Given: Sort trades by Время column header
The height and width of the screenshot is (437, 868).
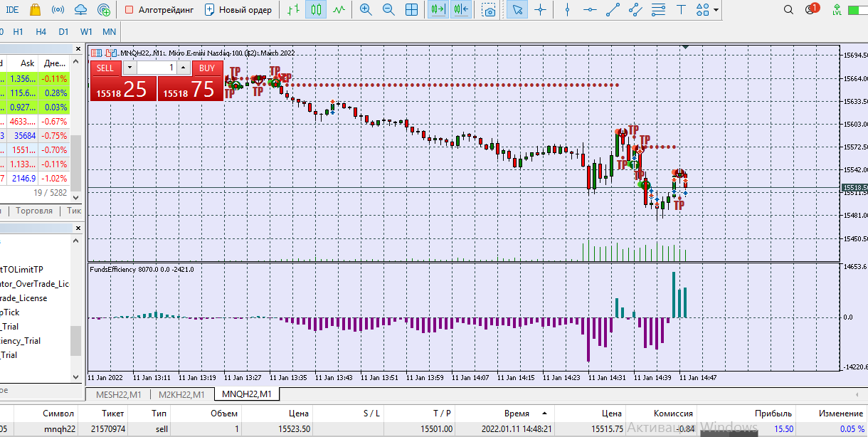Looking at the screenshot, I should click(517, 413).
